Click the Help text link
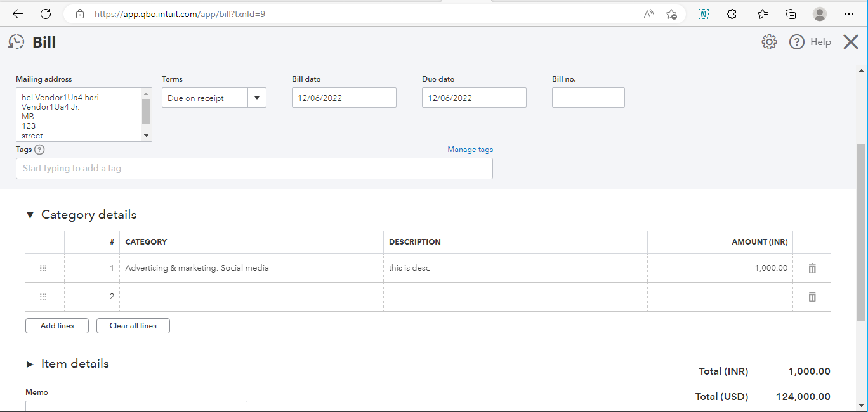Viewport: 868px width, 412px height. [820, 42]
